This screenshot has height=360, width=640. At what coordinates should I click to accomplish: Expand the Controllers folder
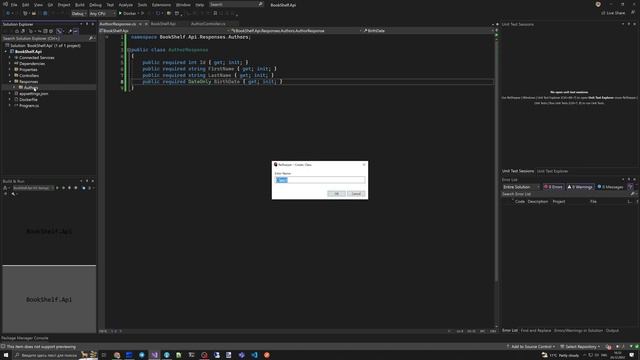tap(10, 76)
